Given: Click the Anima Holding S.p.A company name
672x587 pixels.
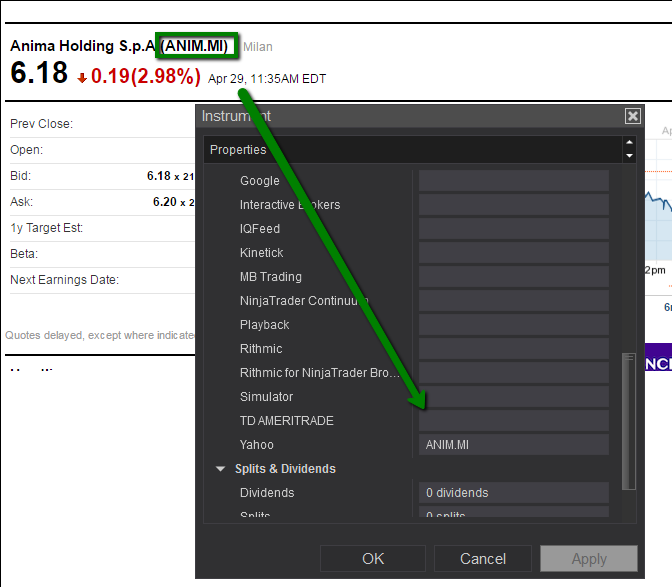Looking at the screenshot, I should coord(82,46).
